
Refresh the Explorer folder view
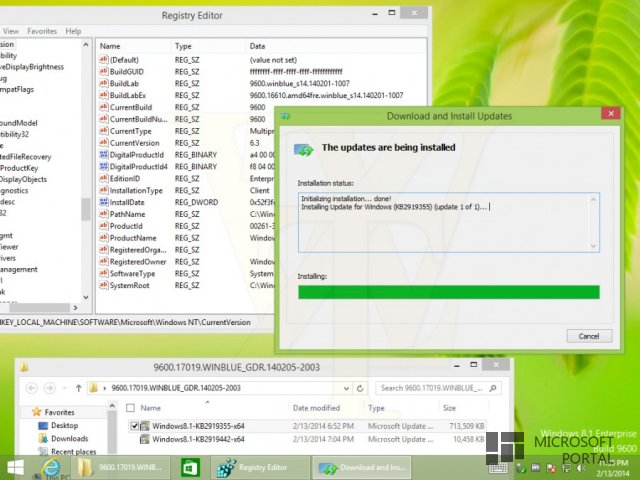360,388
